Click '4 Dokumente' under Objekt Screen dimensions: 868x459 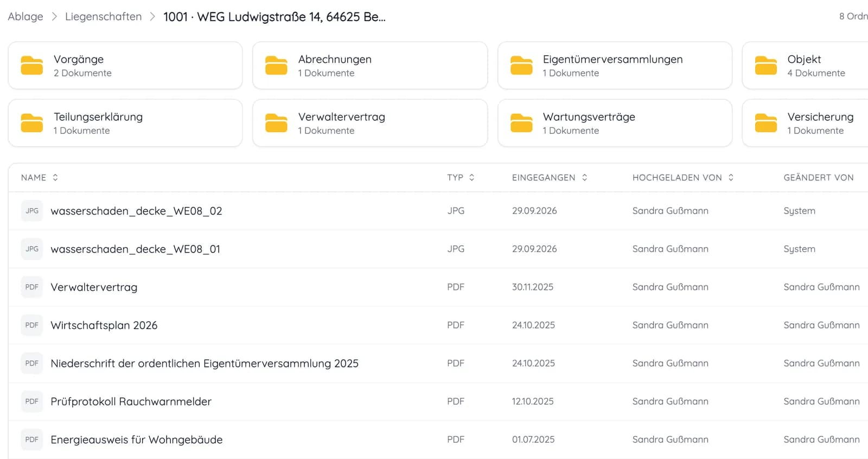[x=816, y=73]
